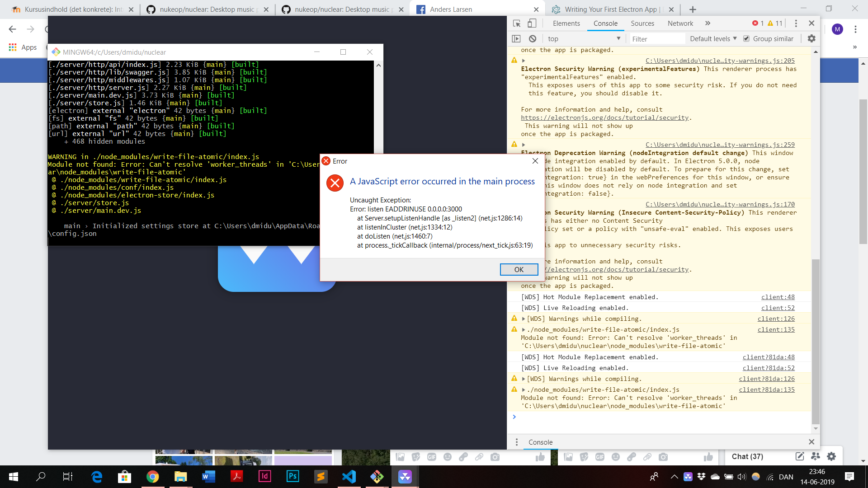Screen dimensions: 868x488
Task: Open the GIF picker in the Facebook chat
Action: 600,457
